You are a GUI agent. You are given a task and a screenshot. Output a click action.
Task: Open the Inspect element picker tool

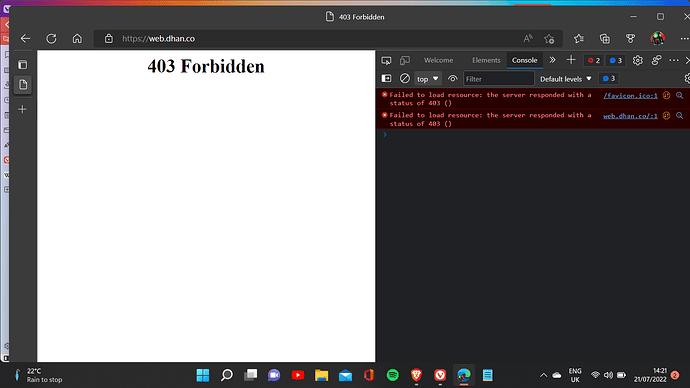[386, 60]
